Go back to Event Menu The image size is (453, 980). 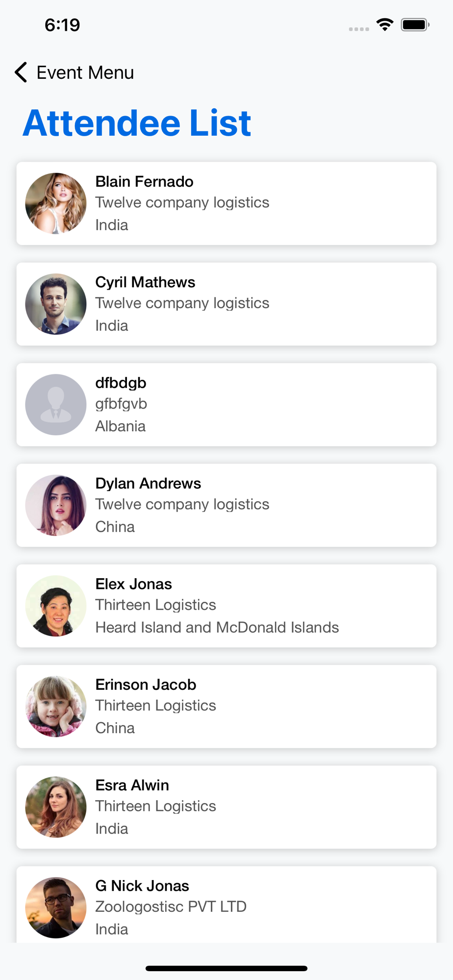click(85, 73)
